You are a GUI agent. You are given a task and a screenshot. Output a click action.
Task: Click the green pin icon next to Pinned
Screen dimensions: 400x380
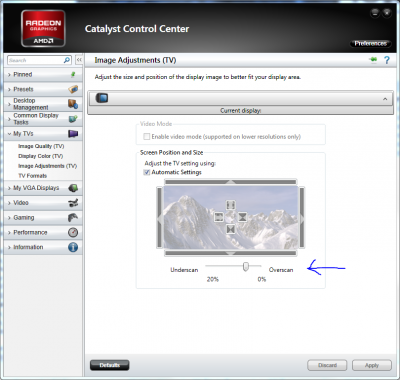(x=73, y=74)
